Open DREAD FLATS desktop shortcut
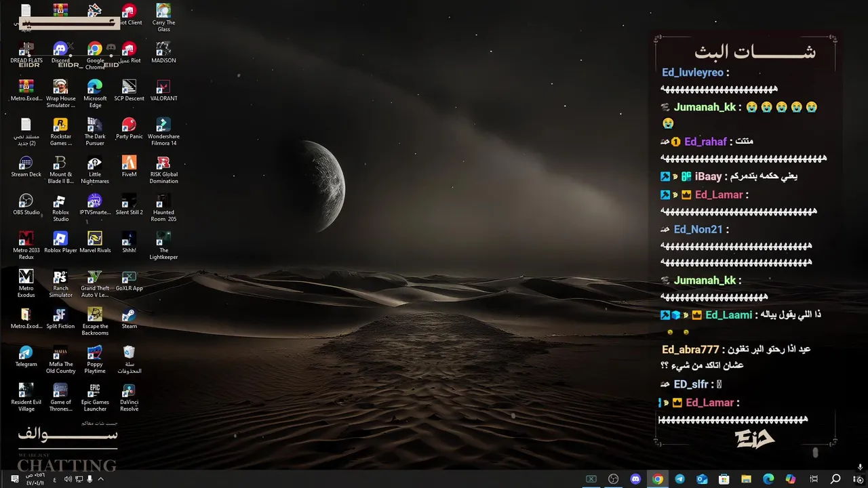The image size is (868, 488). [x=26, y=53]
